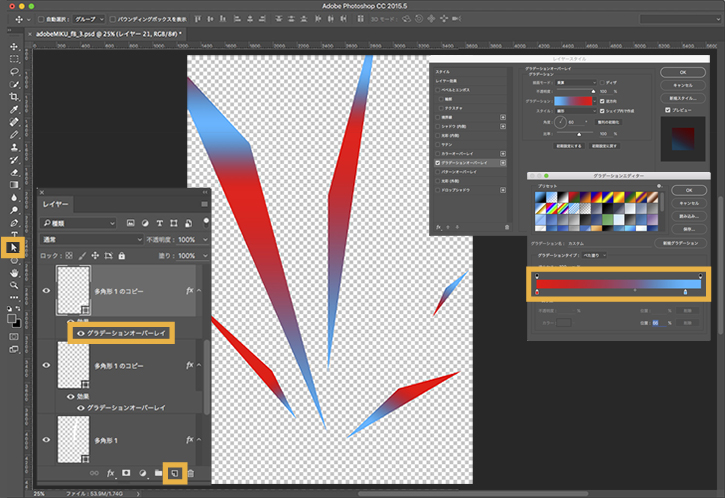Click the New Adjustment Layer icon
The height and width of the screenshot is (498, 725).
pos(142,473)
